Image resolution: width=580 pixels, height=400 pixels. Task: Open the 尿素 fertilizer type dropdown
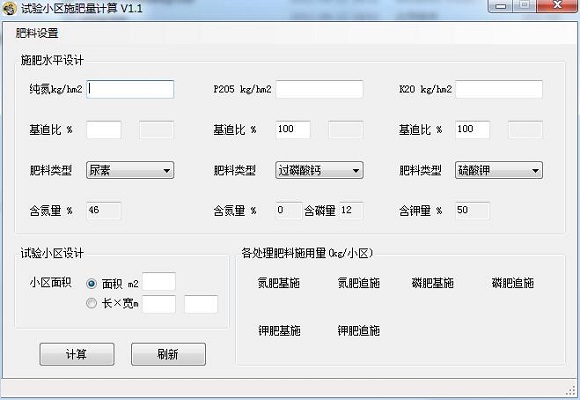(130, 170)
